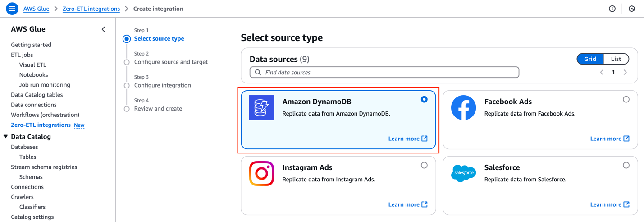Image resolution: width=644 pixels, height=222 pixels.
Task: Click Step 2 Configure source and target
Action: (171, 62)
